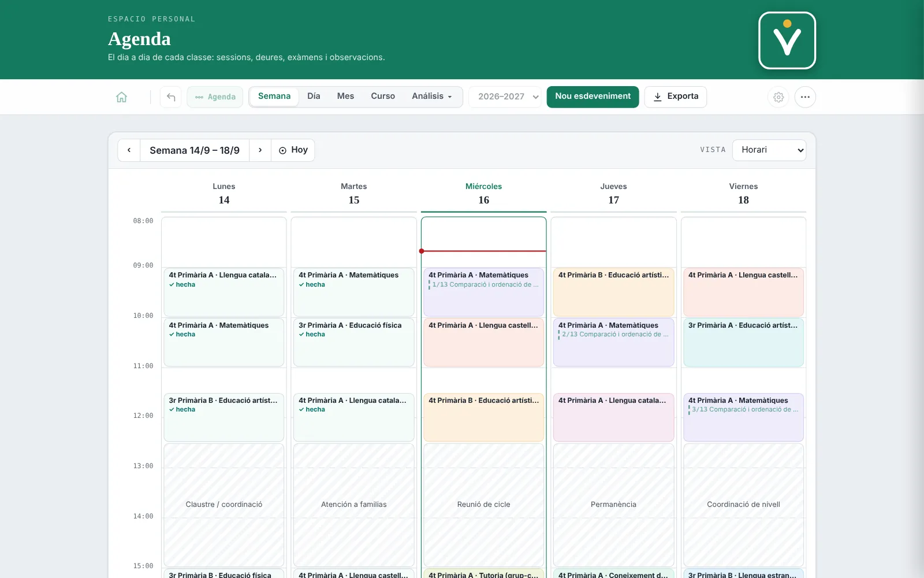Click the app logo with V mark
The image size is (924, 578).
click(787, 40)
